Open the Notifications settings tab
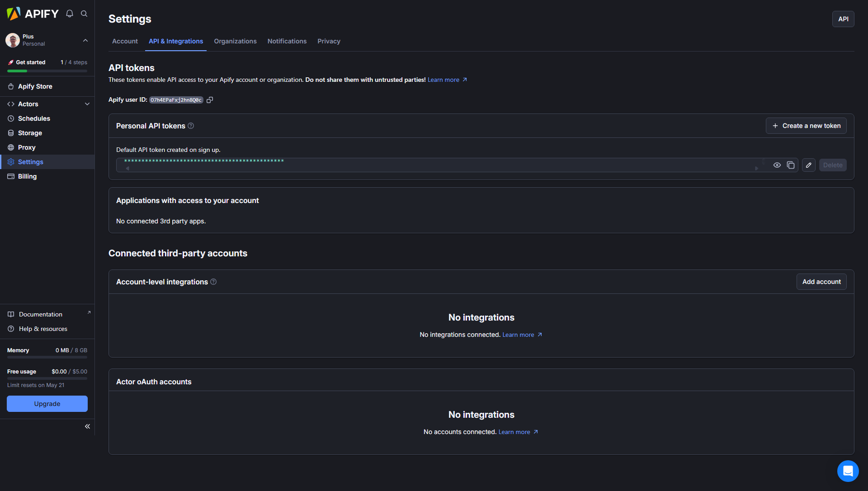 (287, 41)
